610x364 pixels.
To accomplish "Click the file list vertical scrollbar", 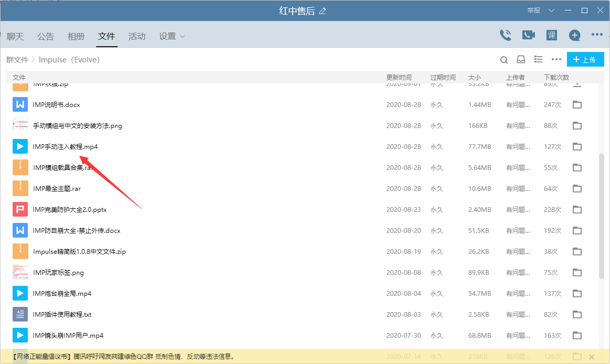I will [x=602, y=216].
